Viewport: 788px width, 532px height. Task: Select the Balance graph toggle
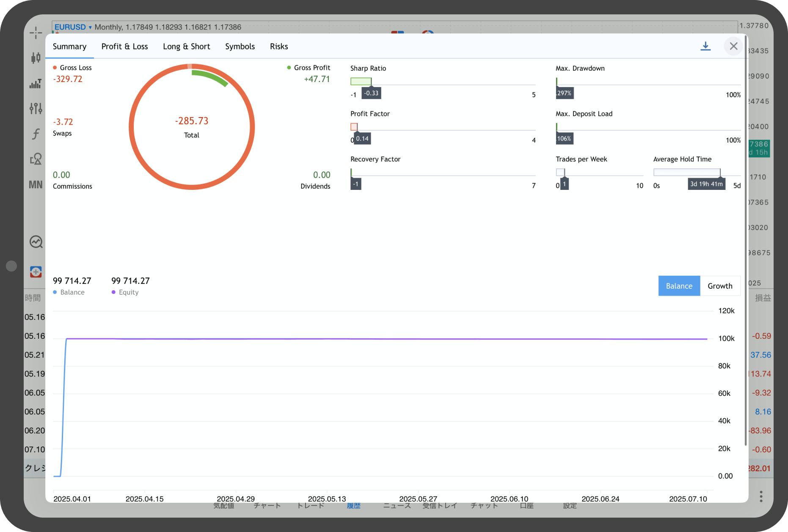679,286
